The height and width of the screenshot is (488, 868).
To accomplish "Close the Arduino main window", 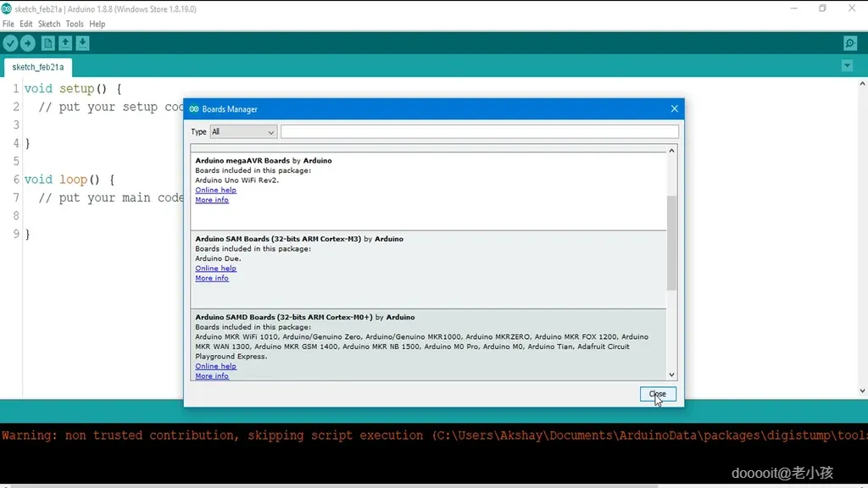I will (x=852, y=8).
